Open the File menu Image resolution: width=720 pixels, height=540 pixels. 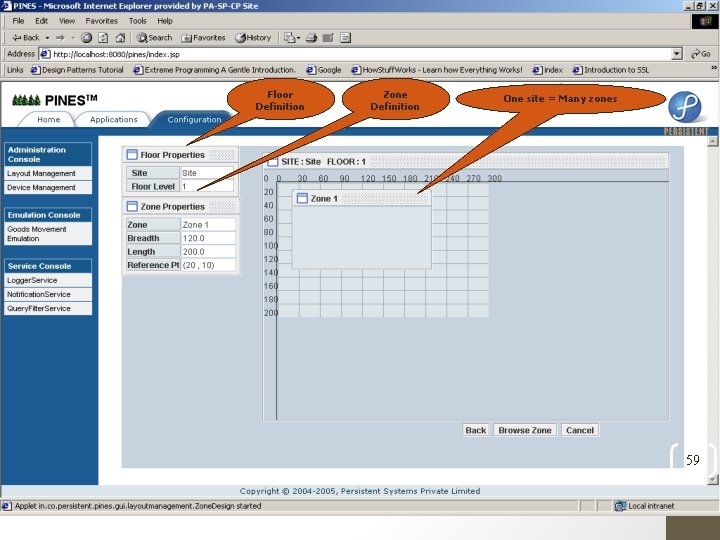[x=18, y=21]
